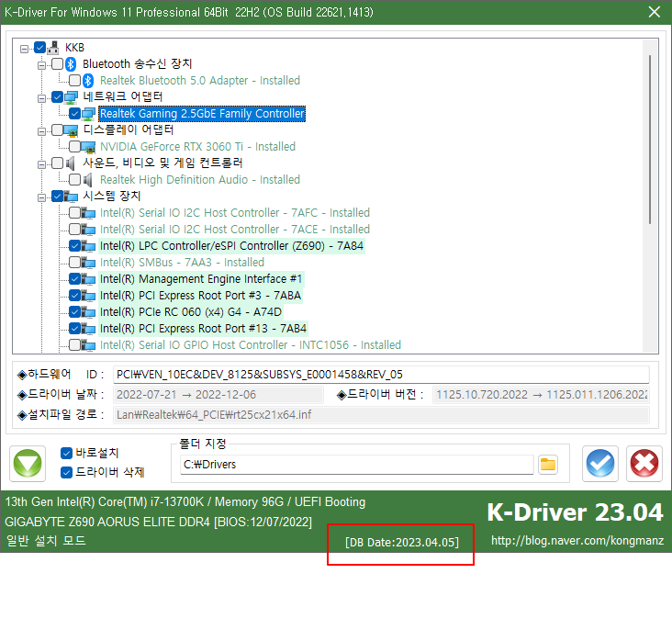Click the DB Date:2023.04.05 text
Viewport: 672px width, 641px height.
click(402, 543)
